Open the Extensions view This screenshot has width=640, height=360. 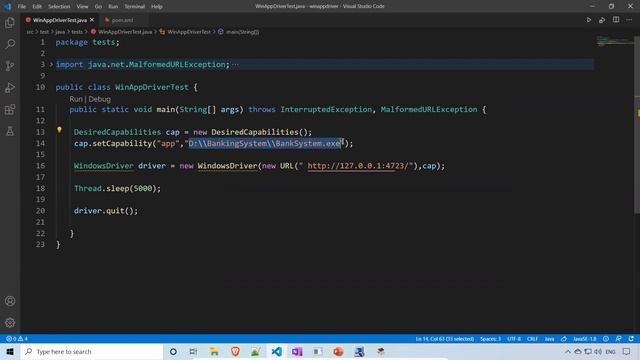pyautogui.click(x=10, y=109)
